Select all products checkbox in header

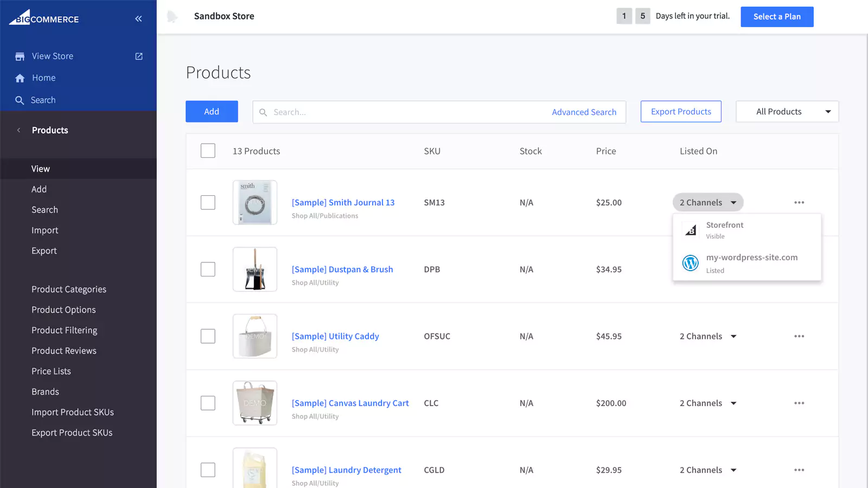coord(208,151)
